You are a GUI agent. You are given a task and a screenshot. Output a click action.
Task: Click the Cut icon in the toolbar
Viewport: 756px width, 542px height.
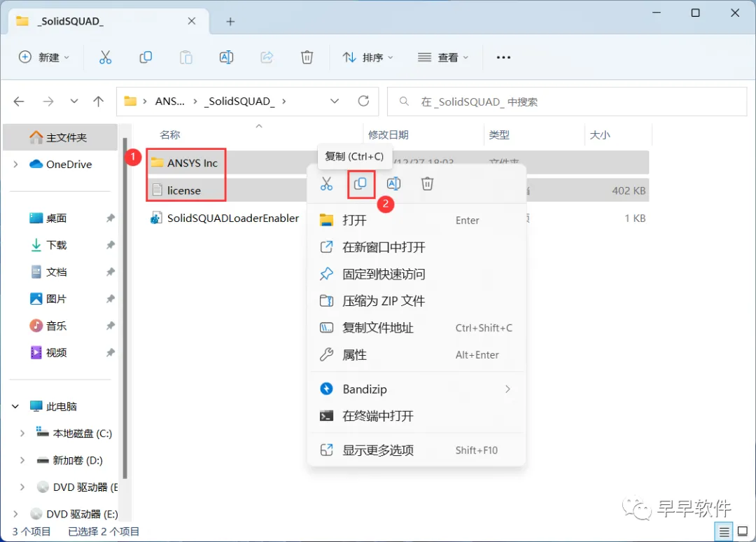coord(105,57)
